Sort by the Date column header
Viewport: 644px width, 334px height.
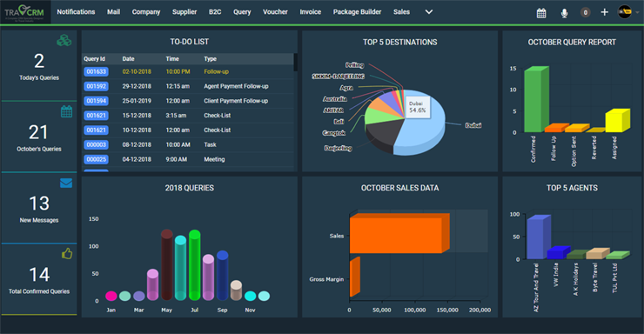click(x=128, y=59)
